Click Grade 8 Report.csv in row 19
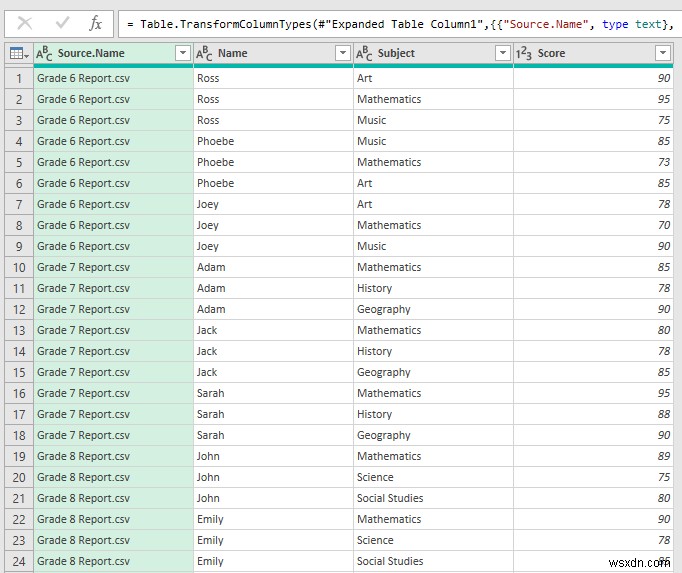The width and height of the screenshot is (682, 573). (x=114, y=456)
